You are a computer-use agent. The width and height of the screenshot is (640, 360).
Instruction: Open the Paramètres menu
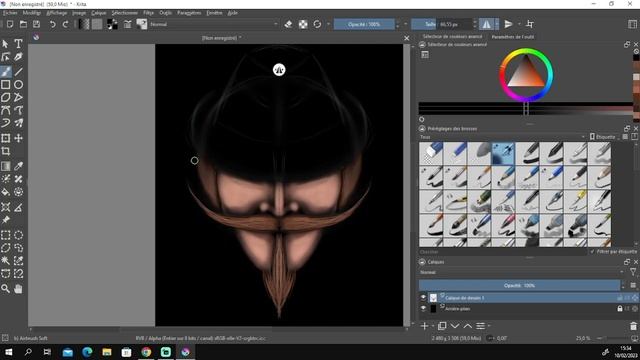(189, 13)
